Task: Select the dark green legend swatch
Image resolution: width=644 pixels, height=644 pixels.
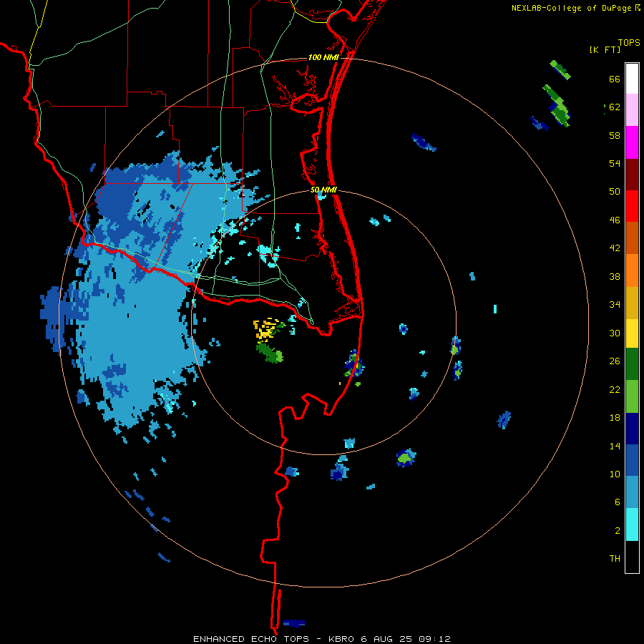Action: click(632, 364)
